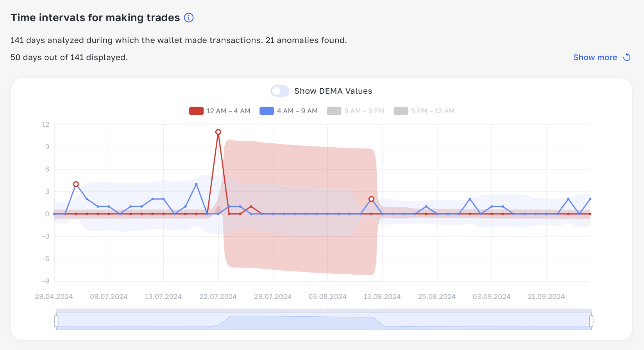Click the anomaly marker near 13.08.2024
Viewport: 644px width, 350px height.
pyautogui.click(x=371, y=199)
